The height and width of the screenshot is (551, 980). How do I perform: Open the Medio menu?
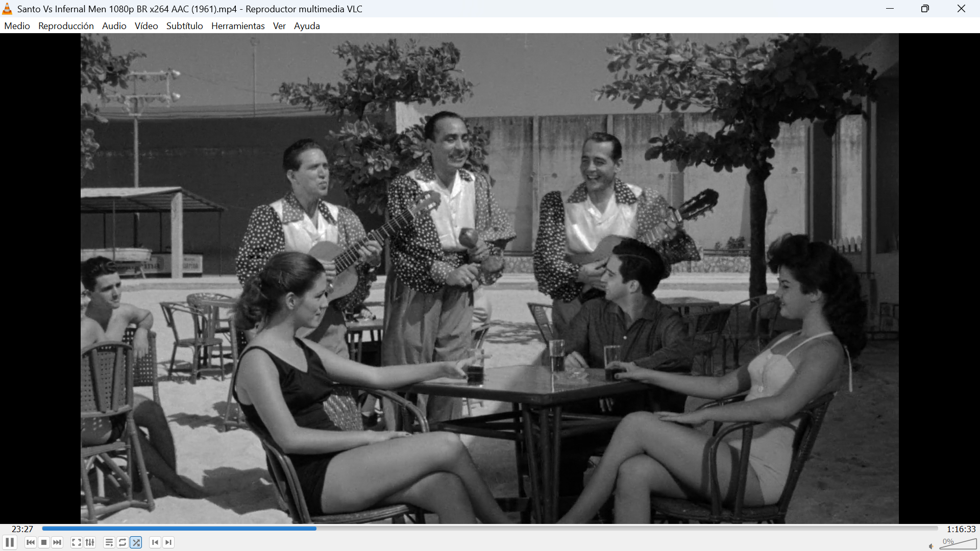pos(17,26)
